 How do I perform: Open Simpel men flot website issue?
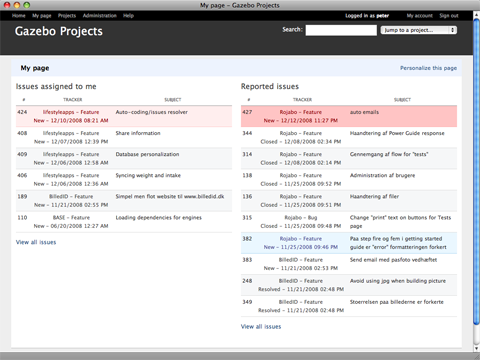(x=170, y=196)
